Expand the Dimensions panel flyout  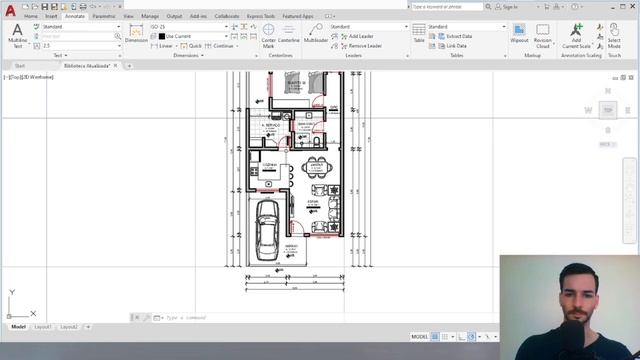(188, 55)
